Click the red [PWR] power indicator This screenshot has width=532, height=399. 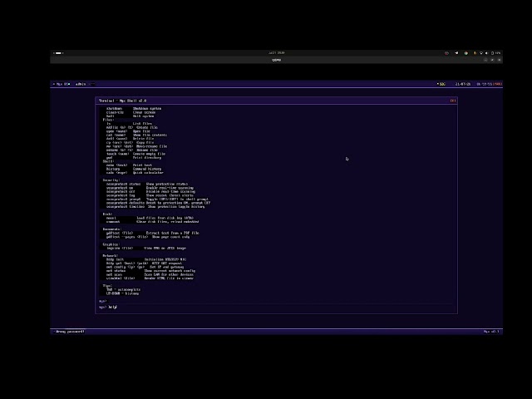[497, 84]
